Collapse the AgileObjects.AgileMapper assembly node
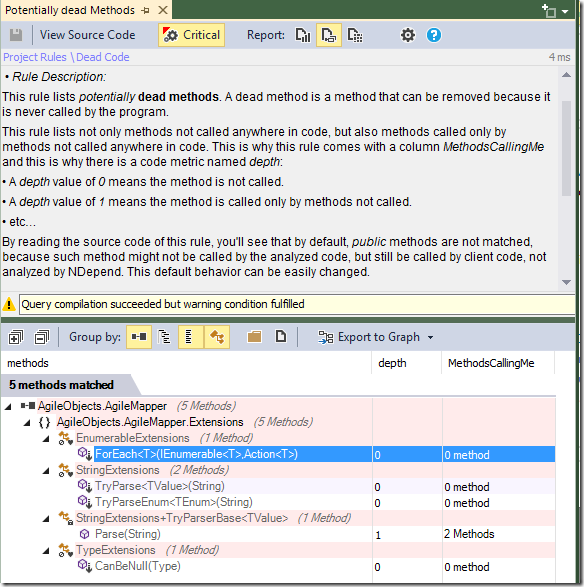 [8, 406]
